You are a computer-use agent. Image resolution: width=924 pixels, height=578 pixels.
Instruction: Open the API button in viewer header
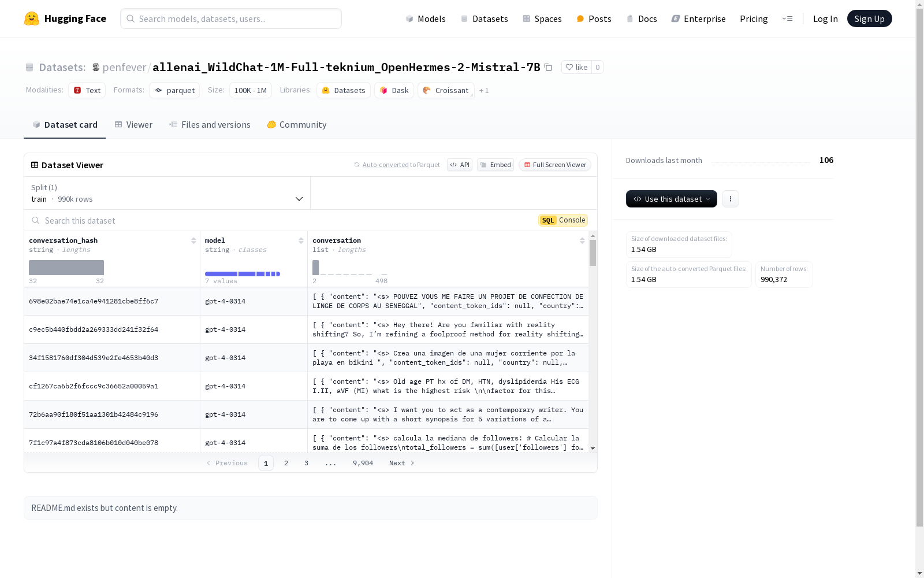click(460, 165)
